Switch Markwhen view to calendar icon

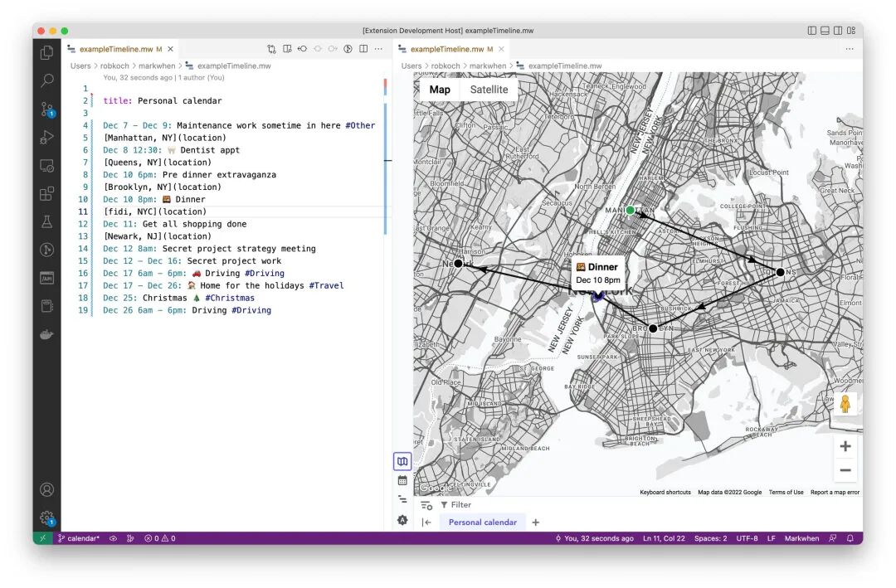[402, 480]
